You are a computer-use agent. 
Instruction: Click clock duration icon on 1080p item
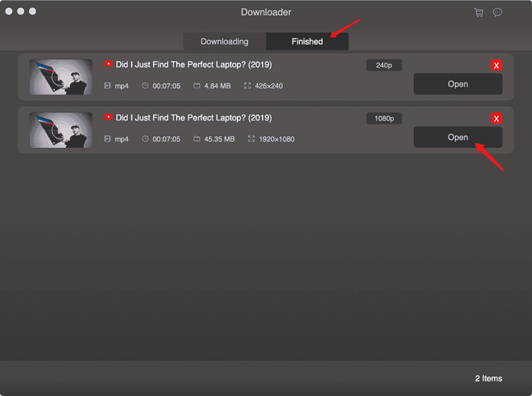tap(145, 139)
